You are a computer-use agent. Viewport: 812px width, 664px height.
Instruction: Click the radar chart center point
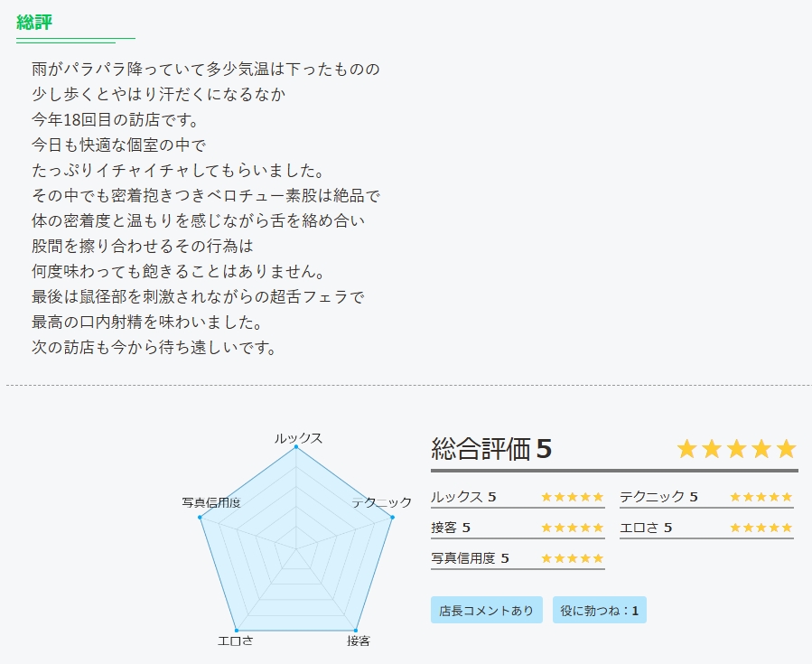point(296,548)
